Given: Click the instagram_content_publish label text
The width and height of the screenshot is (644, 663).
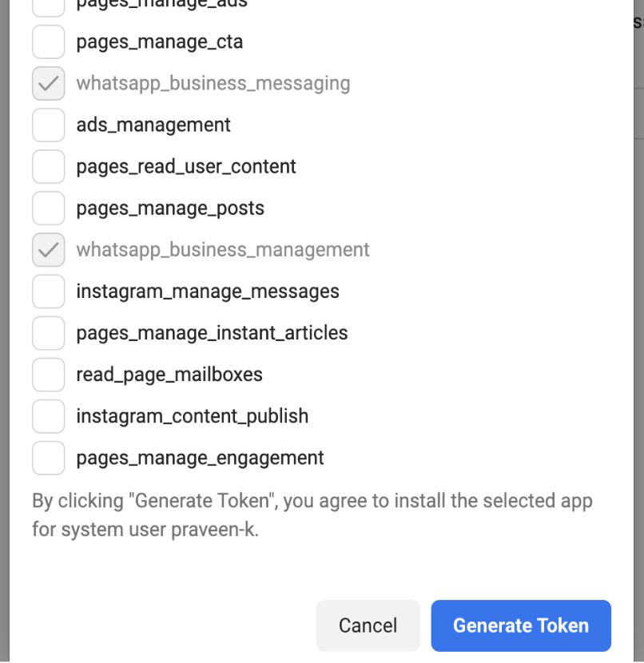Looking at the screenshot, I should [x=193, y=416].
